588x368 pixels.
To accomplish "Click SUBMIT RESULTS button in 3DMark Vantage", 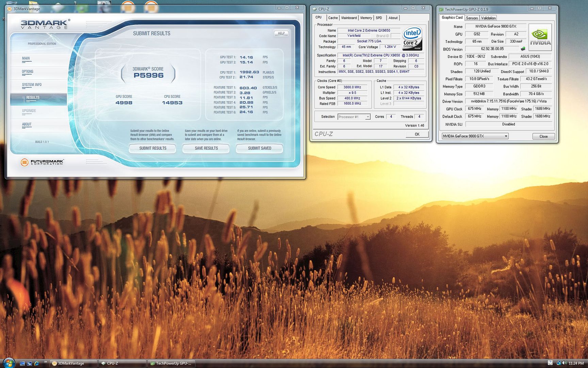I will pyautogui.click(x=152, y=148).
